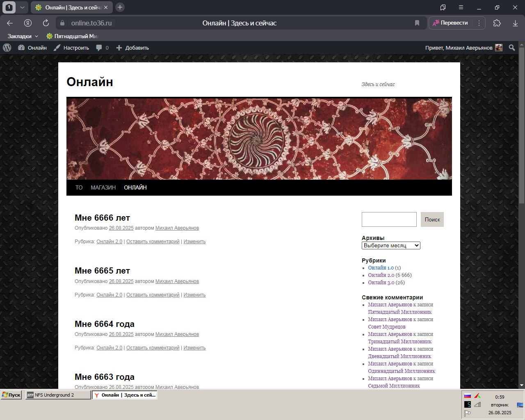Image resolution: width=525 pixels, height=420 pixels.
Task: Reload the page with the refresh icon
Action: 46,23
